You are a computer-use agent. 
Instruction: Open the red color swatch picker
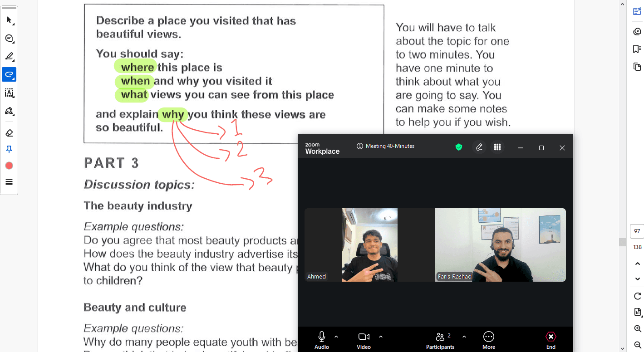coord(9,165)
